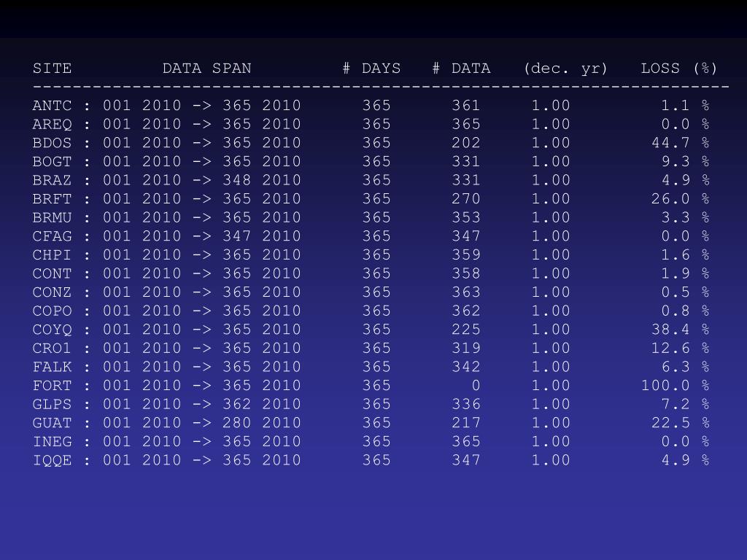Select site name GLPS
The height and width of the screenshot is (560, 747).
52,404
